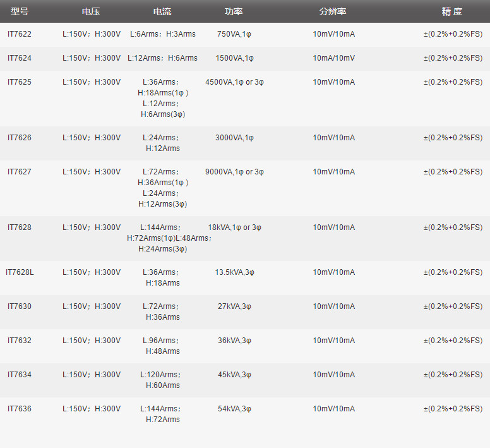Screen dimensions: 490x448
Task: Click current text L:96Arms in IT7632 row
Action: click(159, 341)
